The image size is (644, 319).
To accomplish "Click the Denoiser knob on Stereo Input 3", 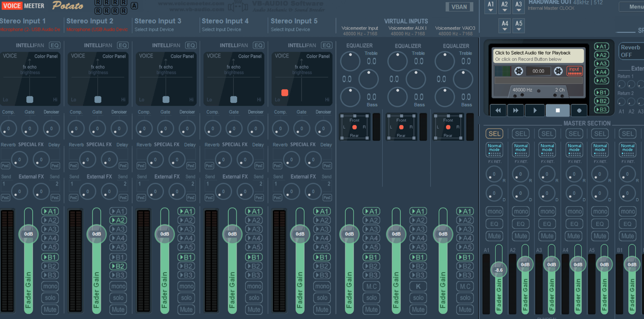I will pyautogui.click(x=187, y=129).
